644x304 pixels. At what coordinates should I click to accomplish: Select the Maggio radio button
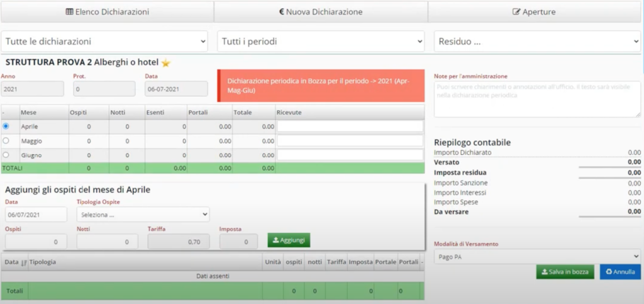[x=6, y=140]
